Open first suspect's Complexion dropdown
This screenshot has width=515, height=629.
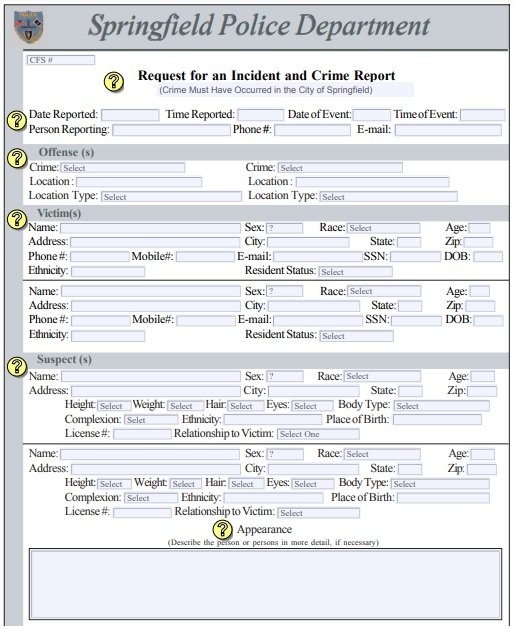[151, 420]
